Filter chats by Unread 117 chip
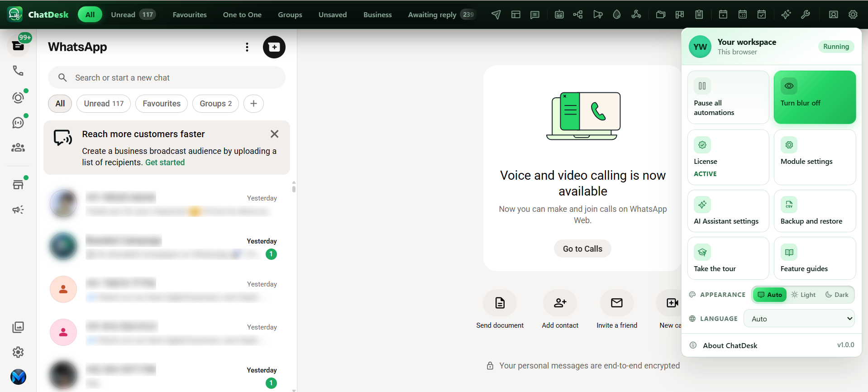 click(x=104, y=104)
